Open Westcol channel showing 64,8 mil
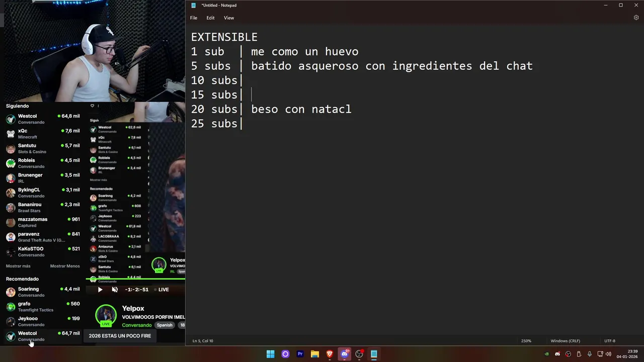The image size is (644, 362). pyautogui.click(x=43, y=119)
